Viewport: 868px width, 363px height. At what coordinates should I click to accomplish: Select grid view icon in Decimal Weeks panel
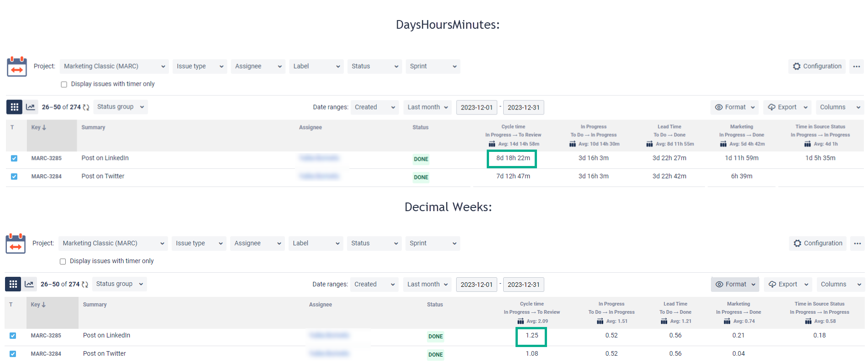point(13,284)
